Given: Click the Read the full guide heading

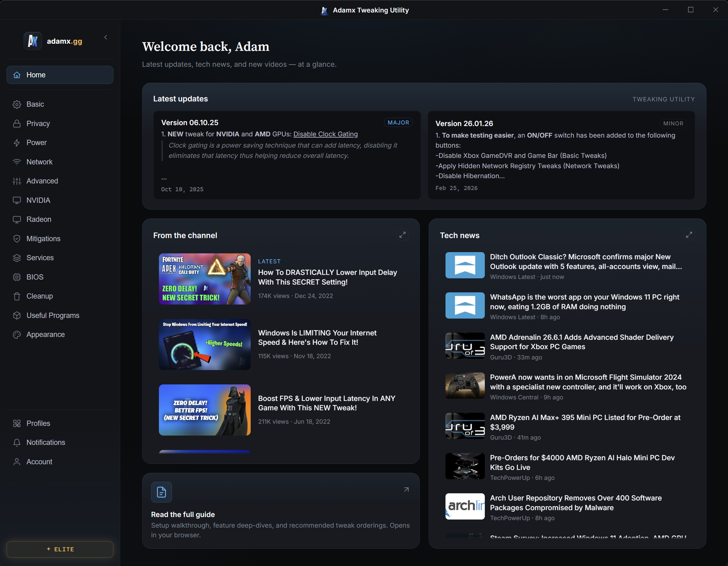Looking at the screenshot, I should (183, 515).
